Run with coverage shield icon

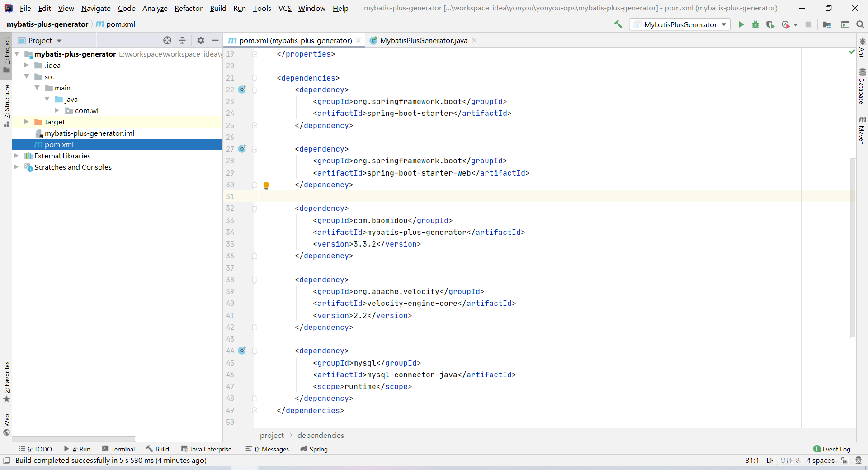(x=770, y=24)
